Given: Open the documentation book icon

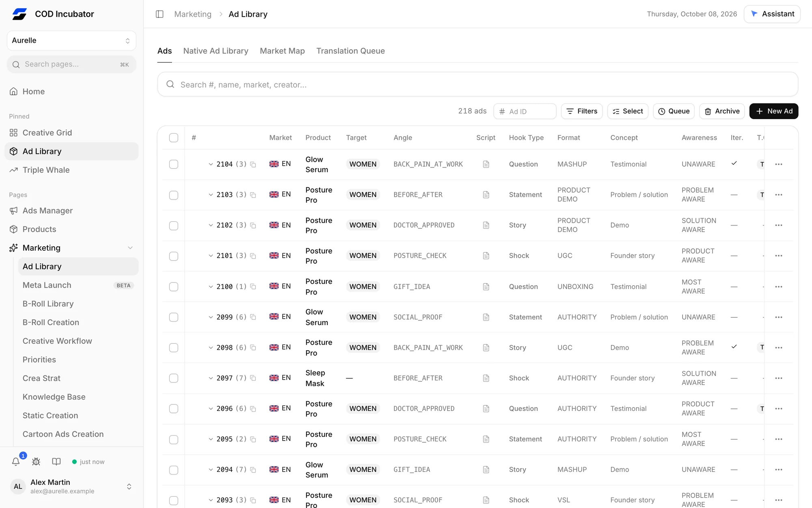Looking at the screenshot, I should 56,462.
